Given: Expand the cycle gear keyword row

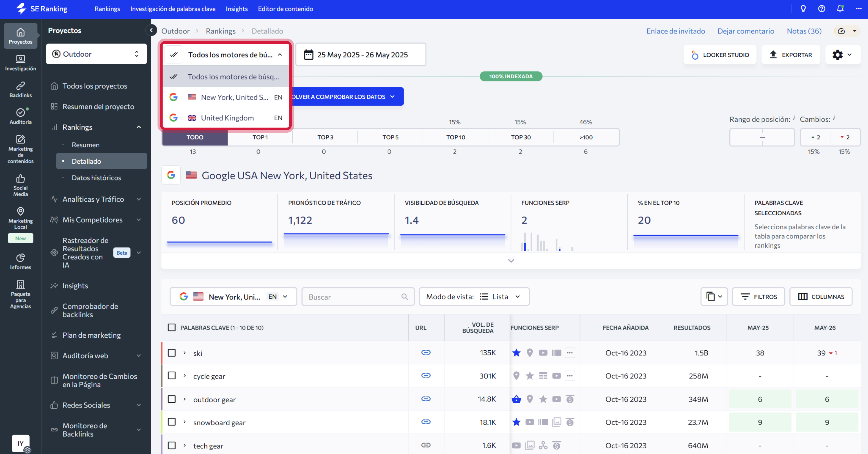Looking at the screenshot, I should pos(185,375).
